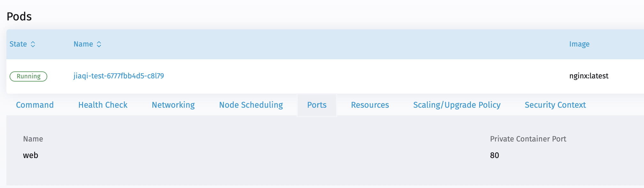
Task: Expand sorting options on the State column
Action: click(33, 44)
